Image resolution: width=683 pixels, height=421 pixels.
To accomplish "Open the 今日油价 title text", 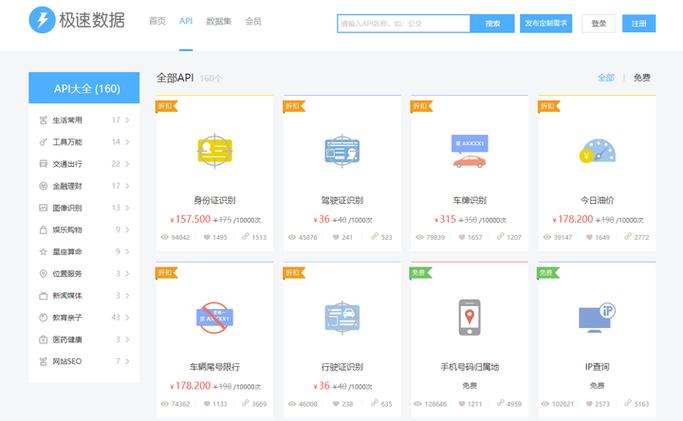I will 597,200.
